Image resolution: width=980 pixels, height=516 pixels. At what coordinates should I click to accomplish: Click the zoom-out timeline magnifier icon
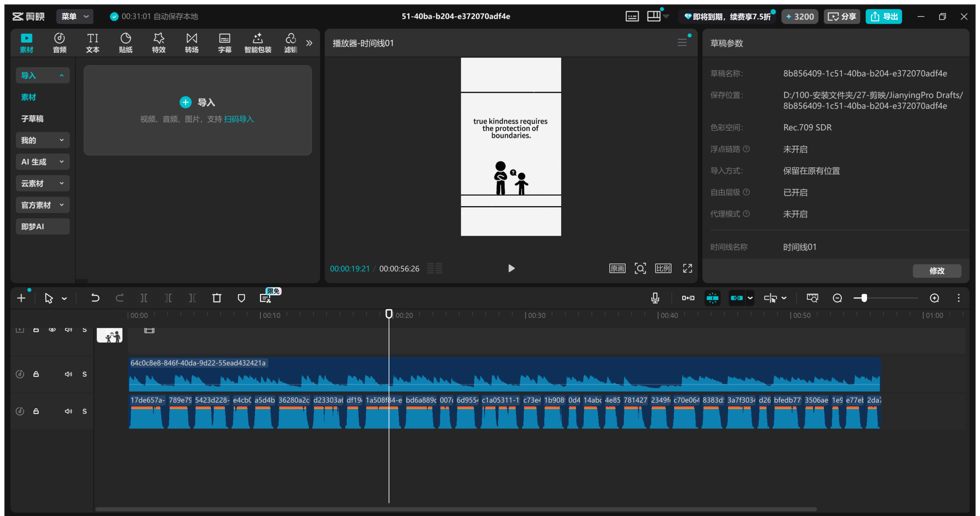pos(837,298)
